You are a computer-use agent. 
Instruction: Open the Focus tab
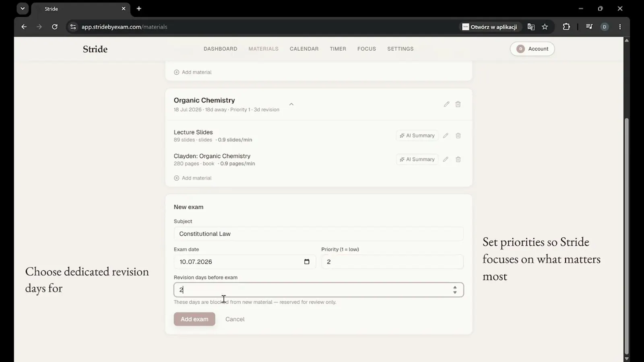tap(367, 49)
